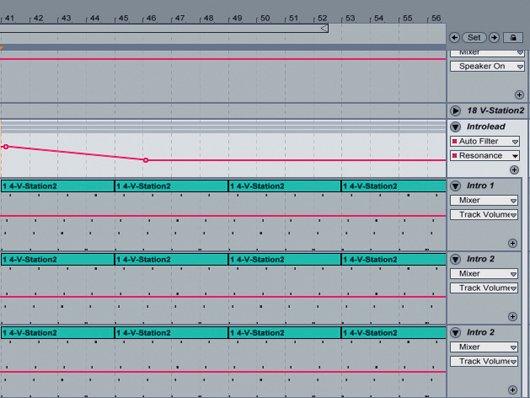Jump to previous locator arrow
The height and width of the screenshot is (398, 530).
454,38
